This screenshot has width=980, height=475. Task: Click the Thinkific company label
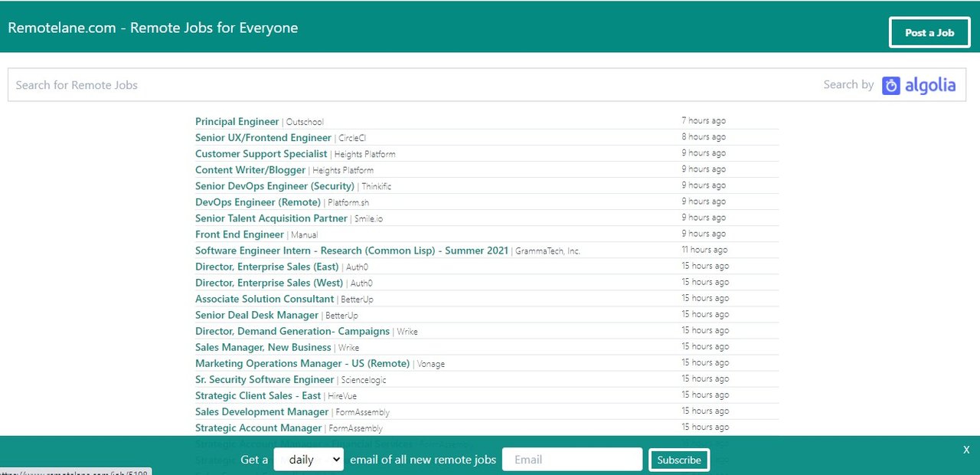tap(377, 187)
